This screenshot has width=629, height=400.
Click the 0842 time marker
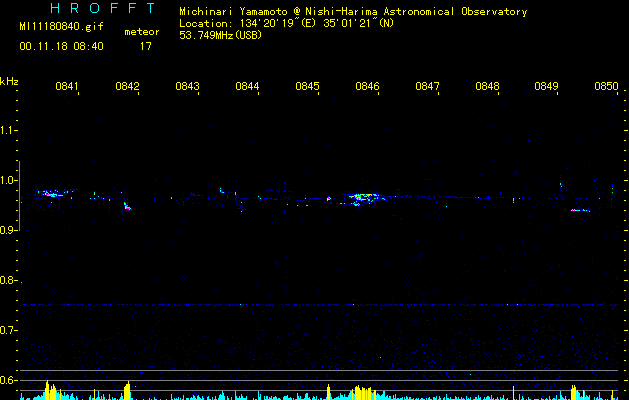tap(127, 86)
